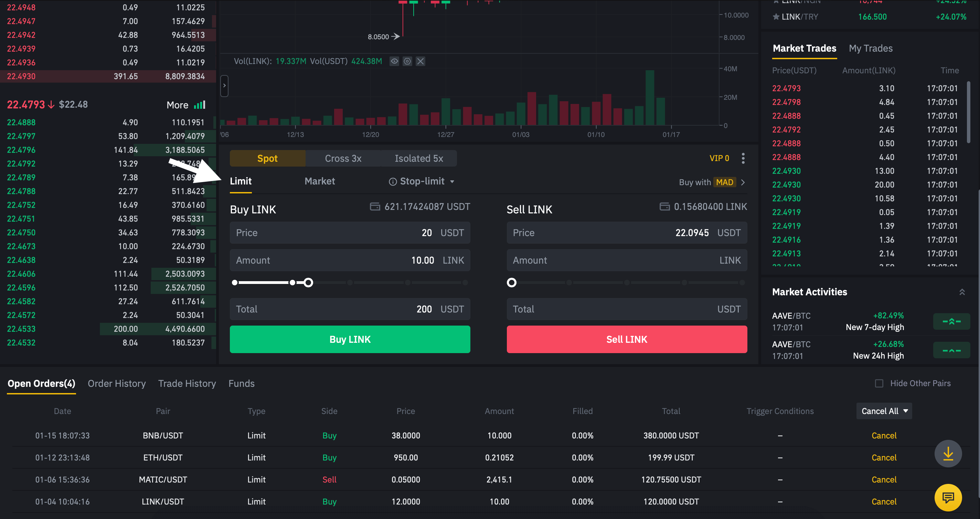
Task: Click the green Buy LINK button
Action: click(350, 339)
